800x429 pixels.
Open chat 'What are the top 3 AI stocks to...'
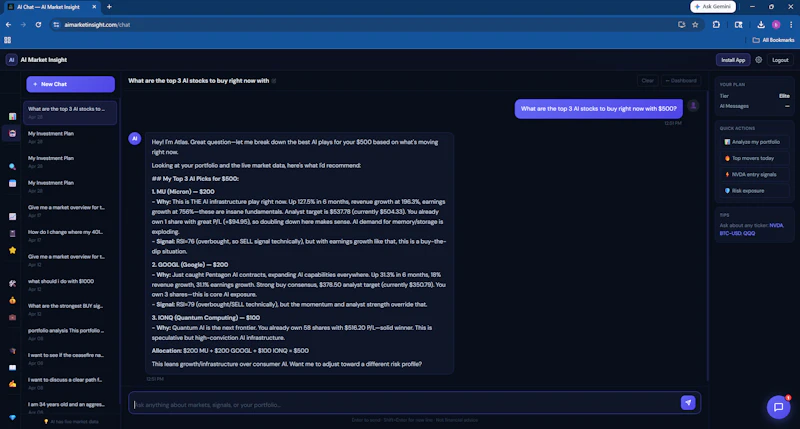click(x=70, y=112)
